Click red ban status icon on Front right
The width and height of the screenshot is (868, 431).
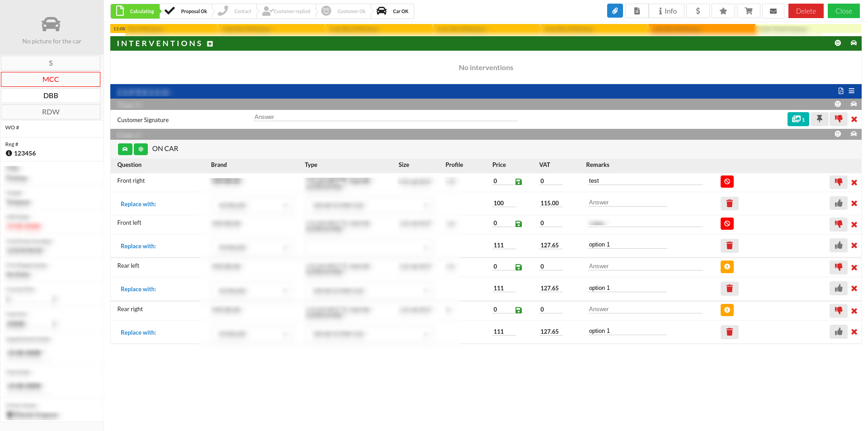[x=727, y=181]
